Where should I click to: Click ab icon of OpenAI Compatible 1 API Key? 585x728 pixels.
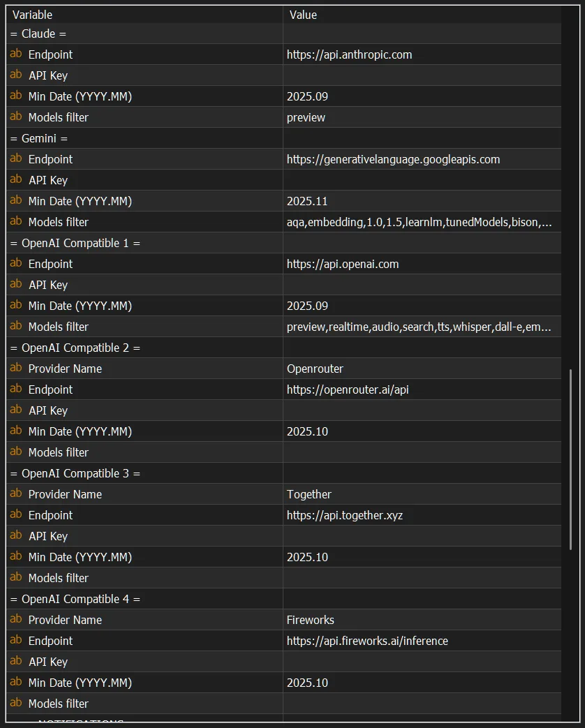click(16, 284)
